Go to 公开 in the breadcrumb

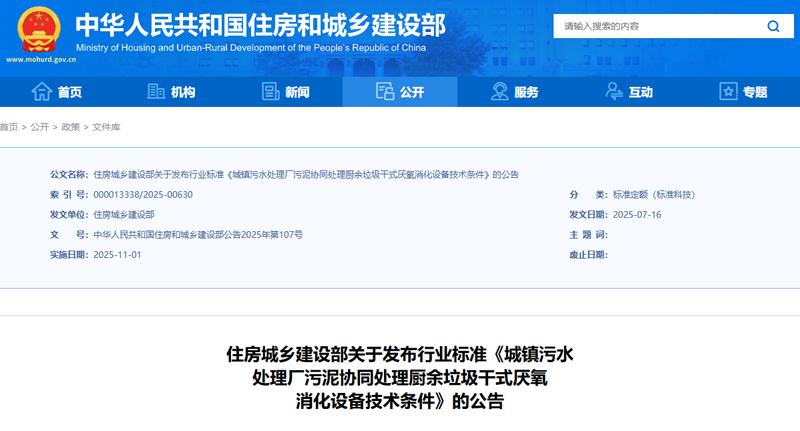pos(39,127)
